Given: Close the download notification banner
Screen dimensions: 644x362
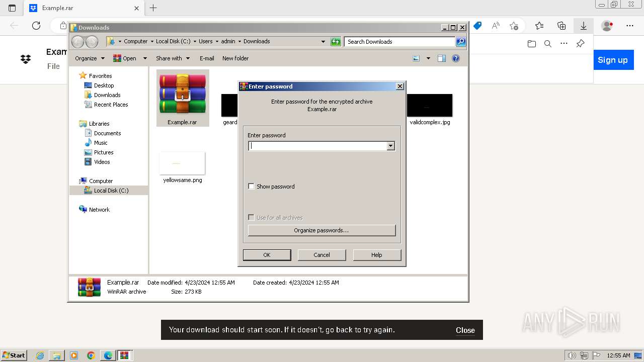Looking at the screenshot, I should click(x=465, y=330).
